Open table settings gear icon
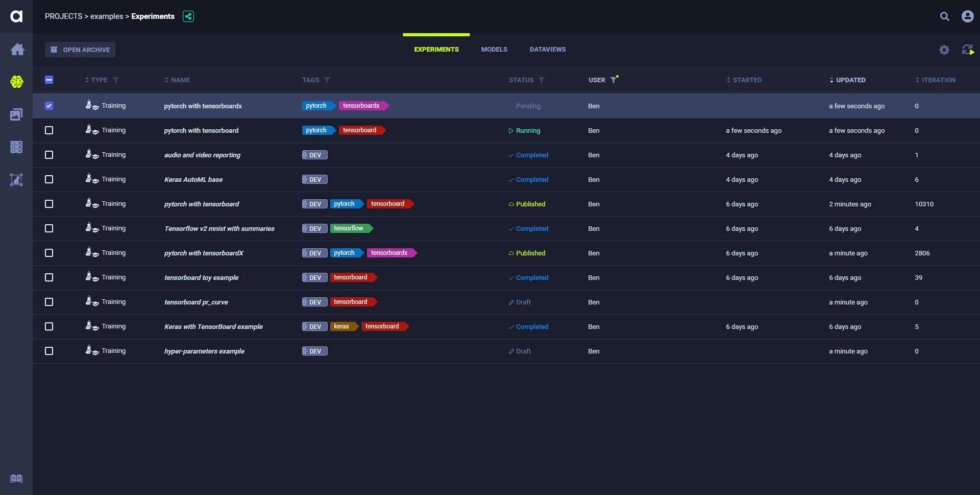Image resolution: width=980 pixels, height=495 pixels. pyautogui.click(x=944, y=50)
